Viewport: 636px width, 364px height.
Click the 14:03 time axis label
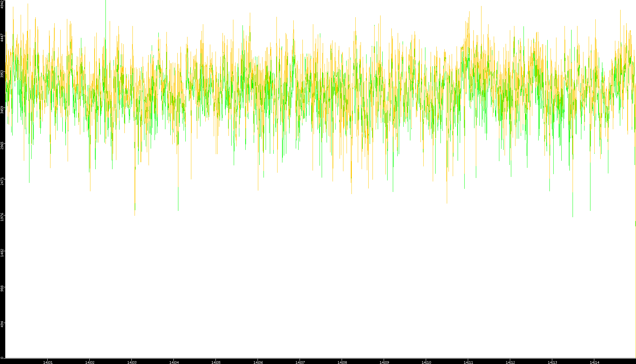click(x=132, y=362)
